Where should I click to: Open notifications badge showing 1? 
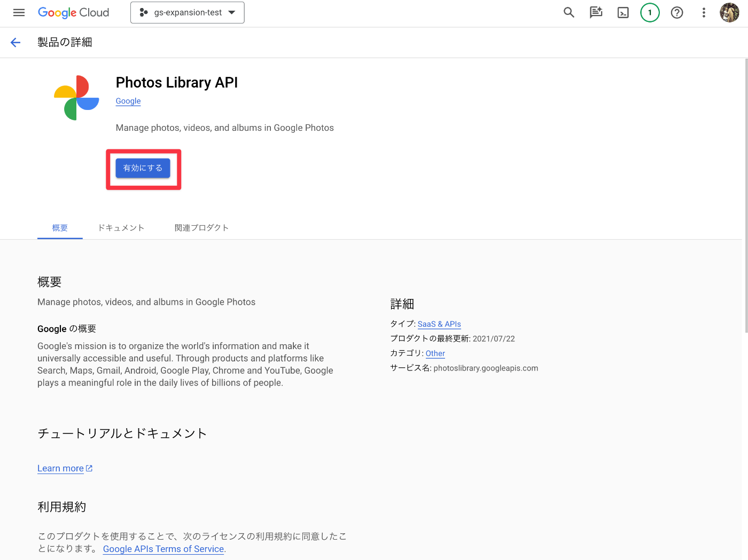click(x=650, y=12)
